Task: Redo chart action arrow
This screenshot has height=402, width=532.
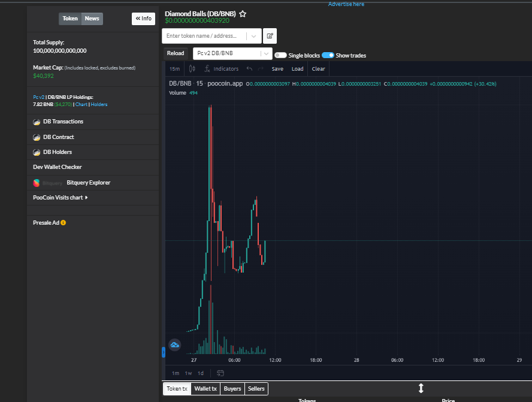Action: (261, 69)
